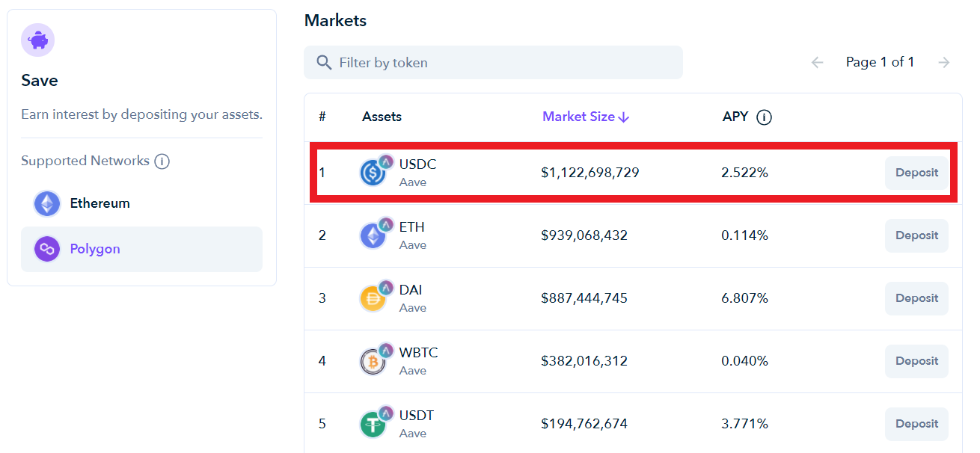
Task: Go to next page arrow
Action: [944, 63]
